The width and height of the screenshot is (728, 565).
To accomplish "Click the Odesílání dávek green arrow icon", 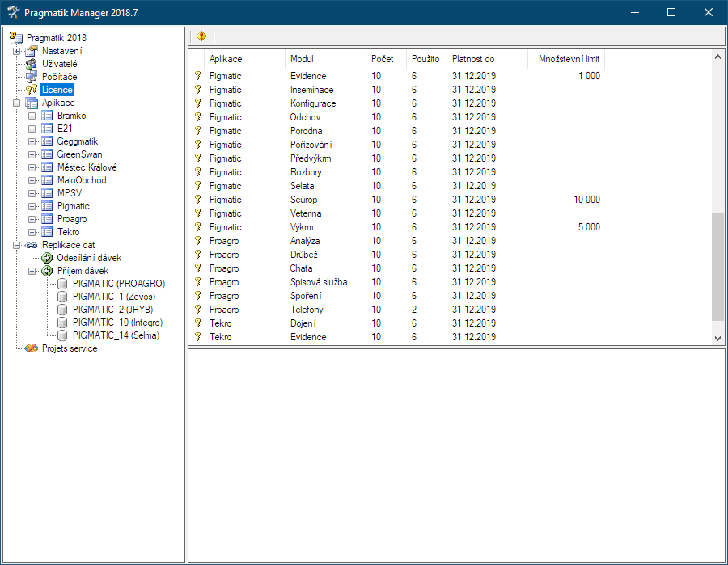I will point(47,258).
